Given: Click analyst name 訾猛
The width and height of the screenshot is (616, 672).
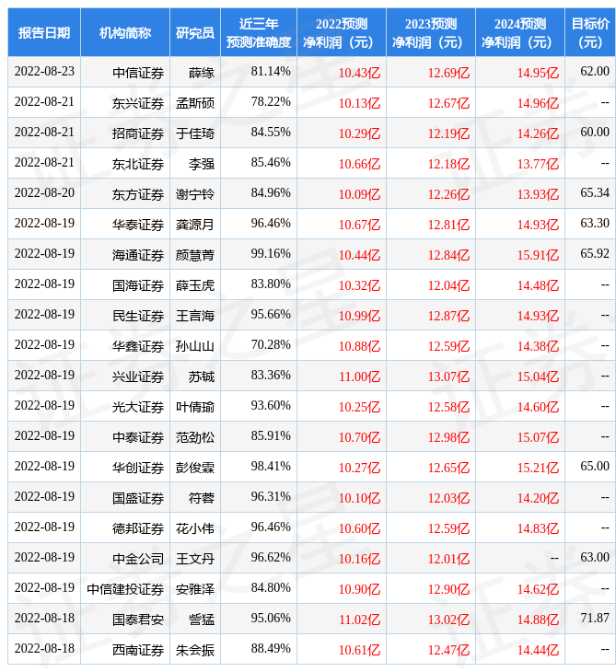Looking at the screenshot, I should (202, 620).
